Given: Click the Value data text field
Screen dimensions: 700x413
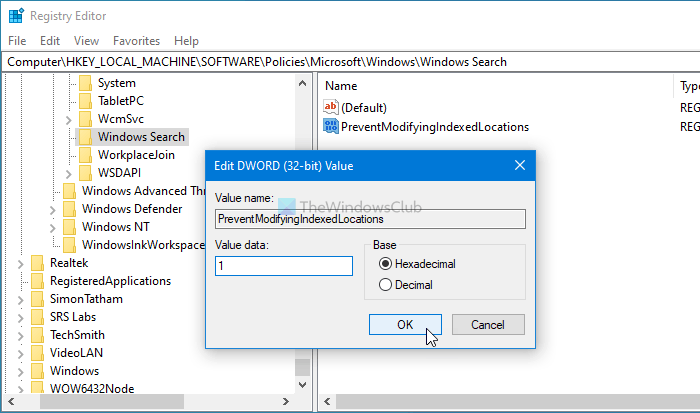Looking at the screenshot, I should [x=283, y=266].
